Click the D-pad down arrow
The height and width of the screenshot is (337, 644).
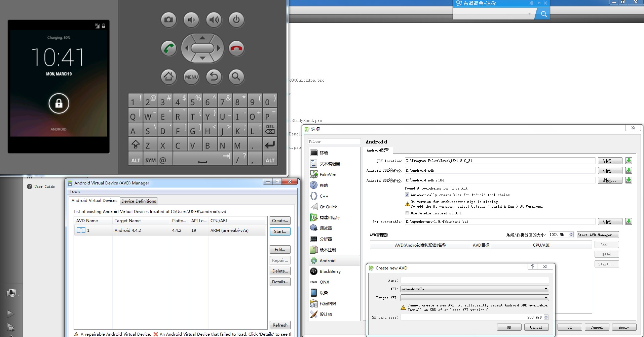point(202,58)
